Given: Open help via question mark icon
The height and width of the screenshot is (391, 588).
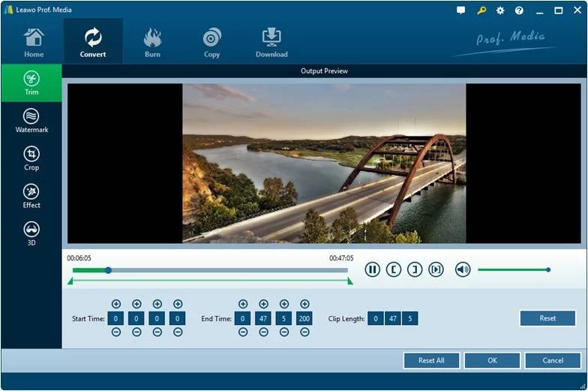Looking at the screenshot, I should coord(519,11).
